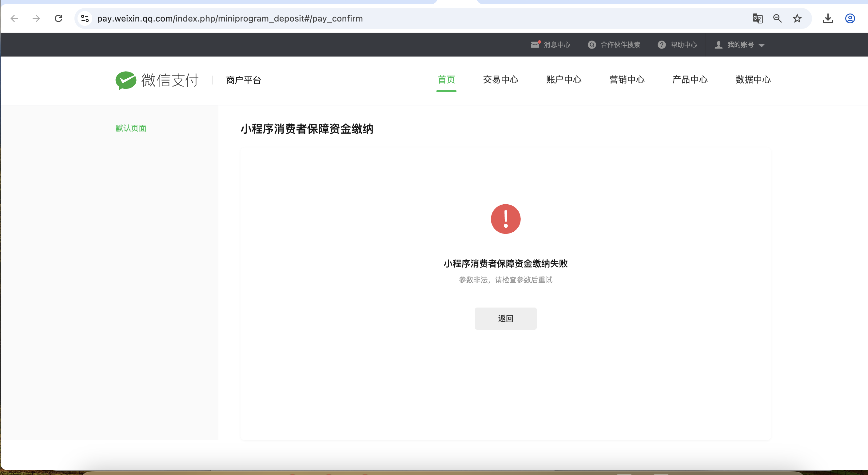Open the site information icon in address bar
The width and height of the screenshot is (868, 475).
pos(85,18)
